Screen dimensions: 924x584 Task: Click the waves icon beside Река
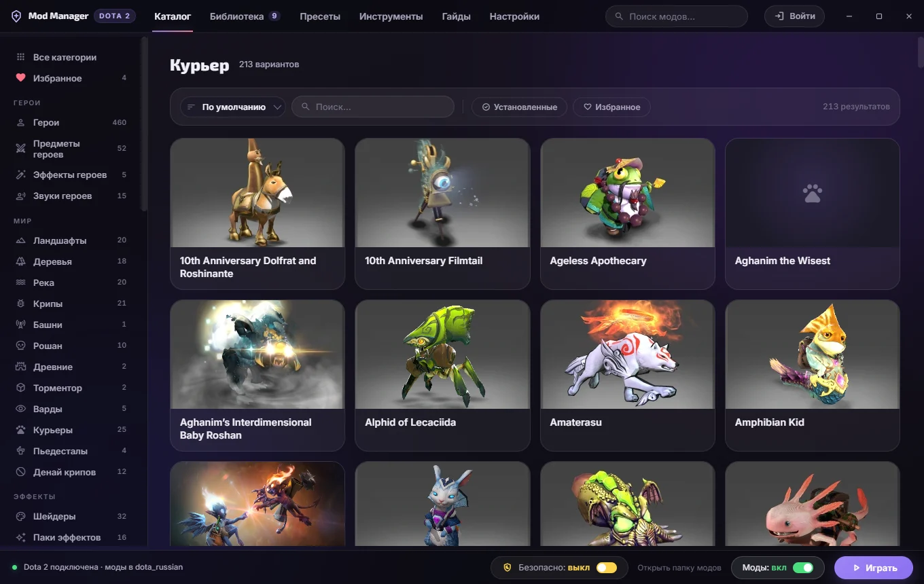tap(20, 283)
